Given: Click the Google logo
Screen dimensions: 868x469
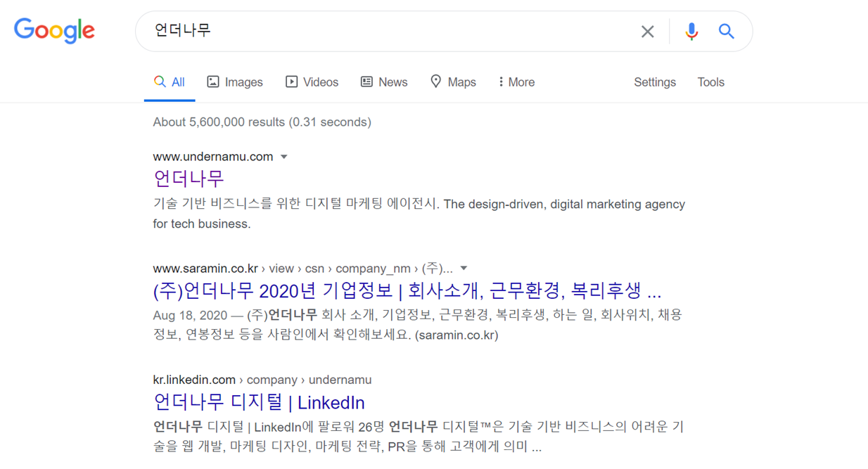Looking at the screenshot, I should [54, 30].
